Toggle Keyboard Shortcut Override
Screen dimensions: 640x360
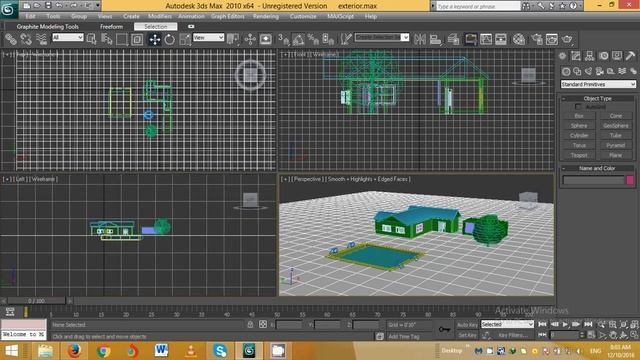(x=266, y=39)
